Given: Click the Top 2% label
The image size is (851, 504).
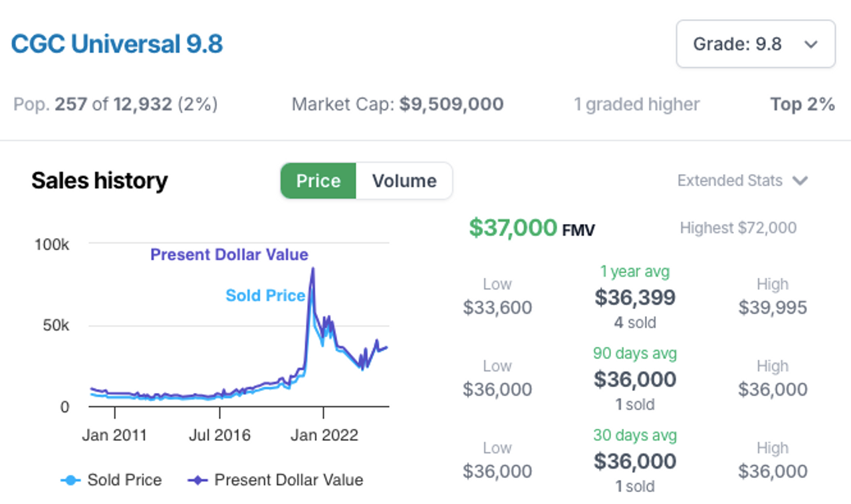Looking at the screenshot, I should pos(802,104).
